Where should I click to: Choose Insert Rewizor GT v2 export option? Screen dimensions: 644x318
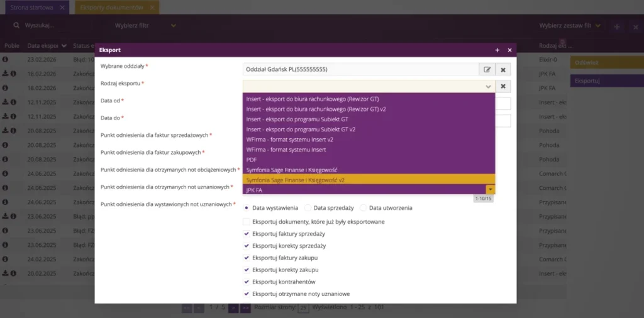(369, 109)
